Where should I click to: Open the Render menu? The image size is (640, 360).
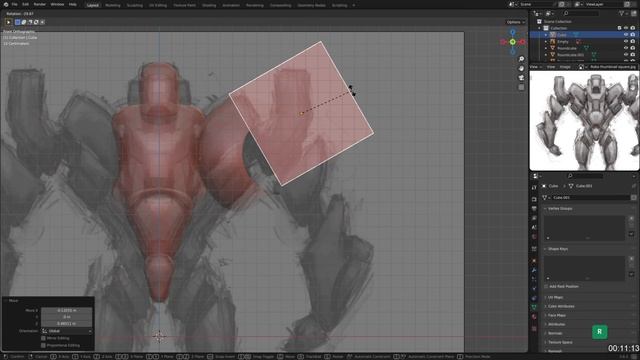tap(40, 4)
